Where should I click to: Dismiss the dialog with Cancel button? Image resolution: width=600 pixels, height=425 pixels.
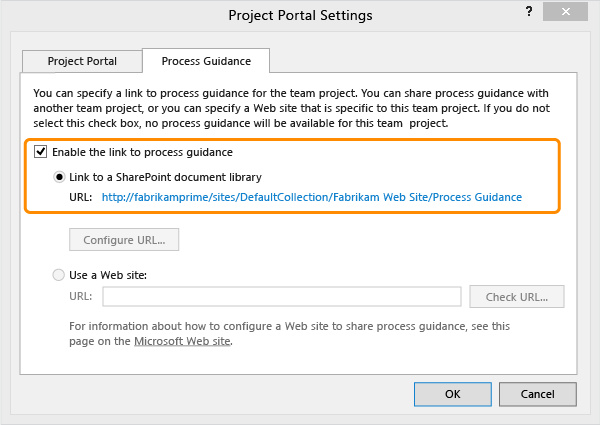click(x=538, y=394)
